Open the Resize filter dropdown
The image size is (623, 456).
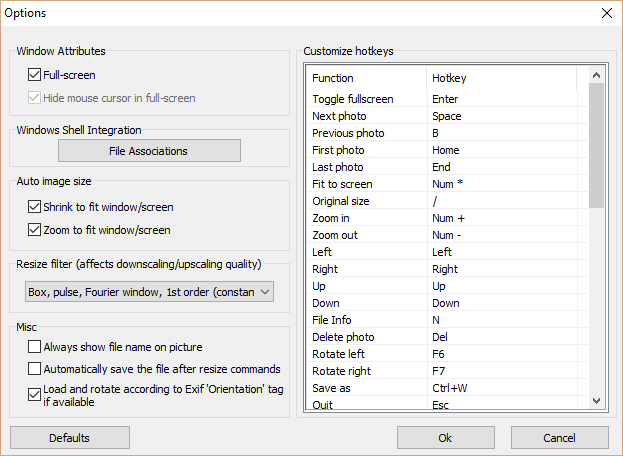coord(150,292)
